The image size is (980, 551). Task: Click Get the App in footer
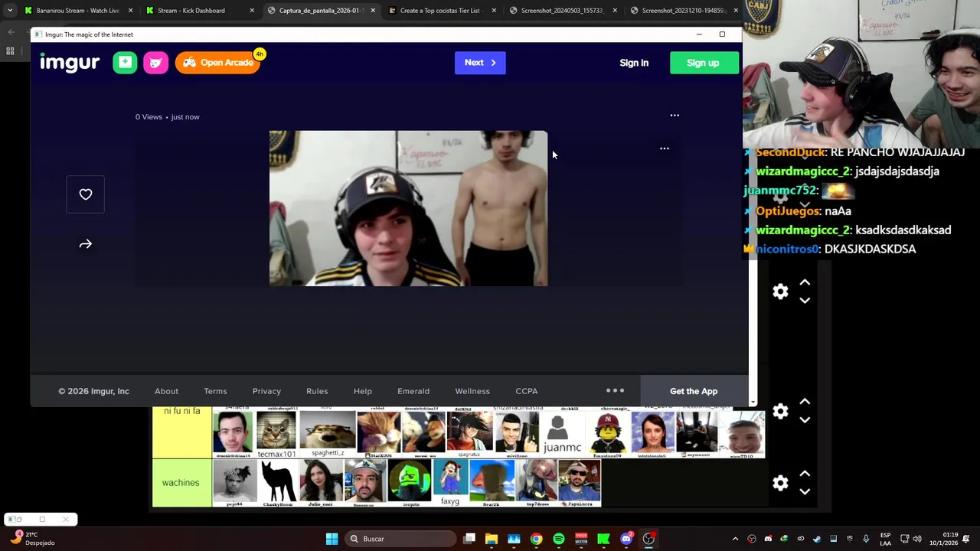tap(694, 391)
